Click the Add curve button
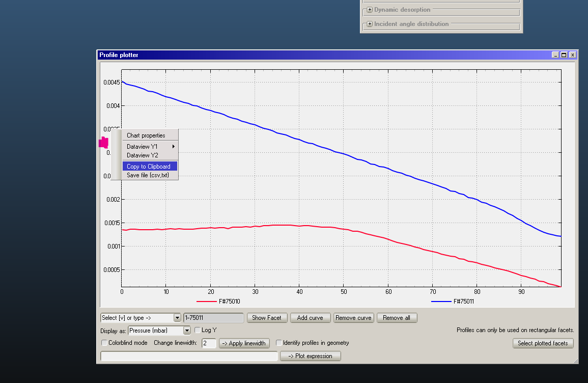Image resolution: width=588 pixels, height=383 pixels. [310, 318]
